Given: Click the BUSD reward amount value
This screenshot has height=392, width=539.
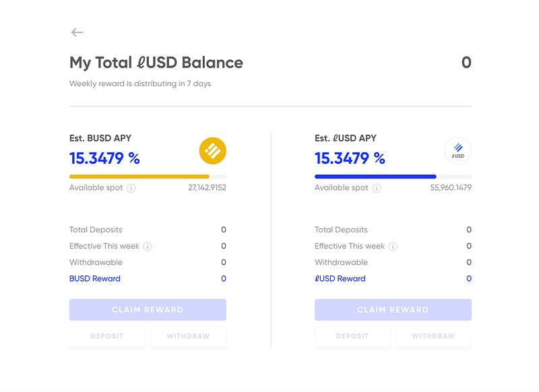Looking at the screenshot, I should [224, 279].
